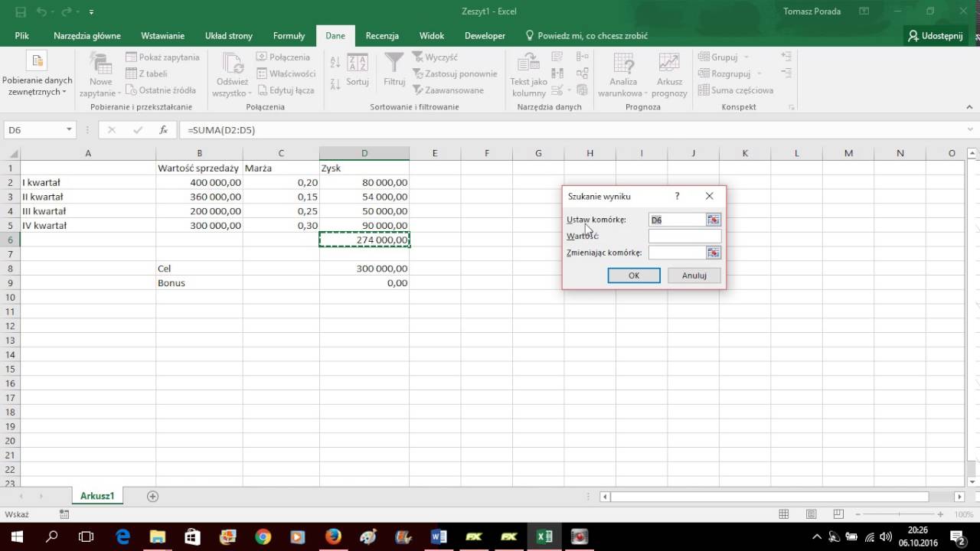Click Pokaż zapytania
Viewport: 980px width, 551px height.
coord(162,57)
